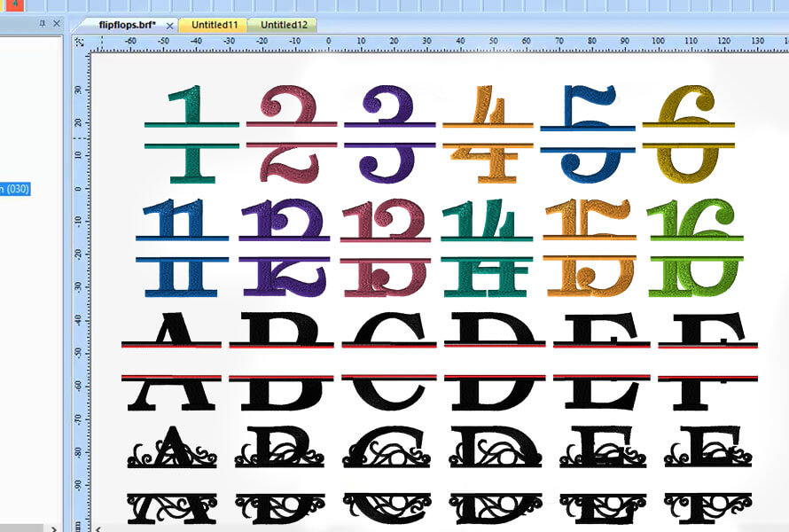Click the orange number 4 color swatch
789x532 pixels.
click(x=14, y=4)
